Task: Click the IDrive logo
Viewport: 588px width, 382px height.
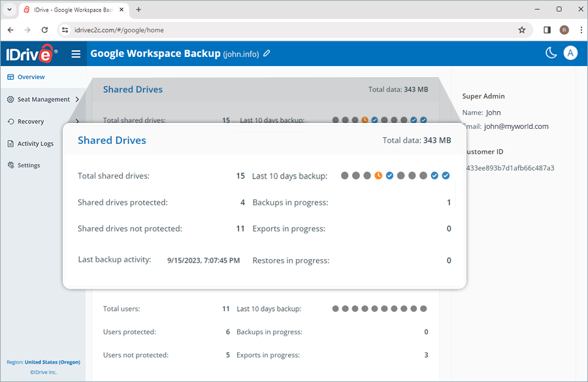Action: click(x=31, y=54)
